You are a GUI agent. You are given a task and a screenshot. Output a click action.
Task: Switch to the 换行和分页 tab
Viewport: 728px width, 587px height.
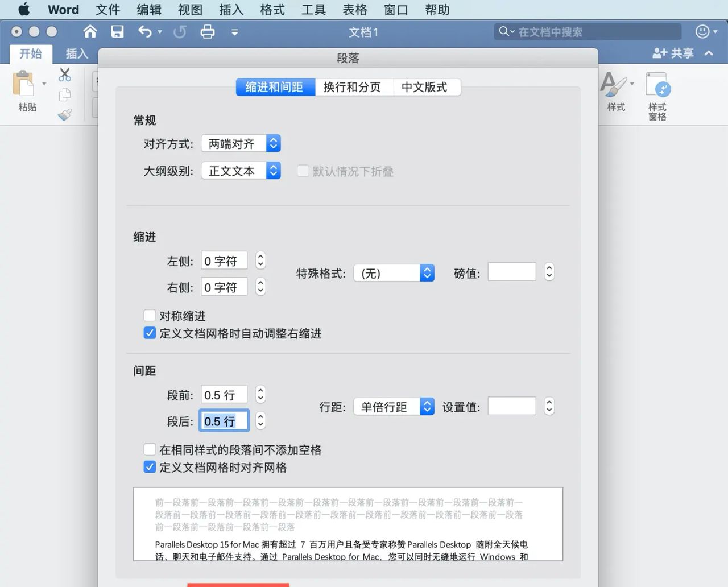click(354, 87)
